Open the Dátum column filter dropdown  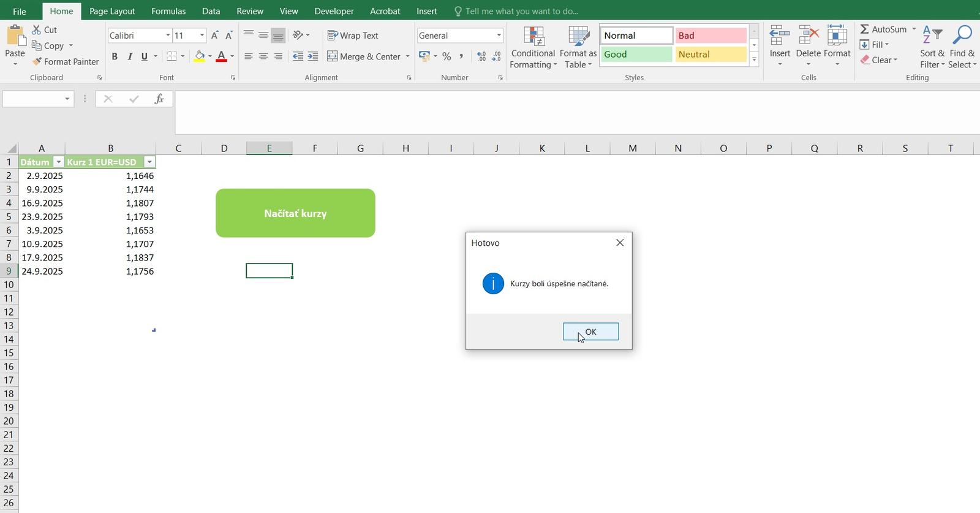click(58, 162)
